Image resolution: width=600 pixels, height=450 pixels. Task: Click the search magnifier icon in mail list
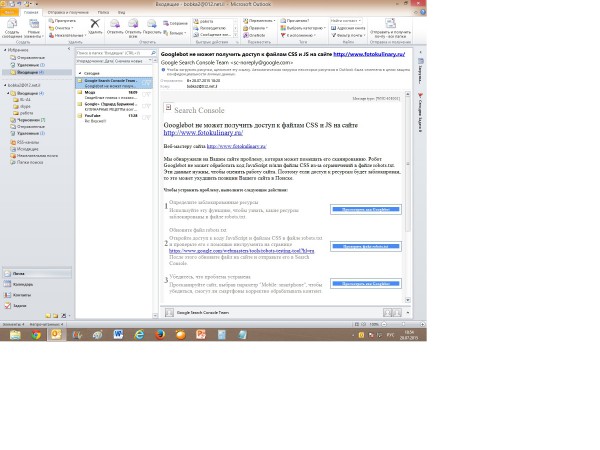pyautogui.click(x=153, y=53)
